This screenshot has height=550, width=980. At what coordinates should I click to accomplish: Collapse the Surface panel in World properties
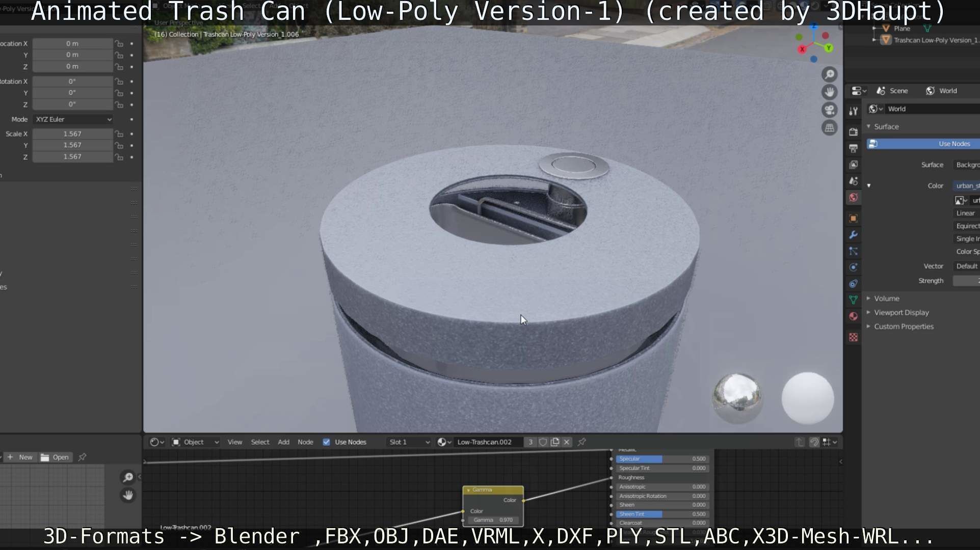869,126
